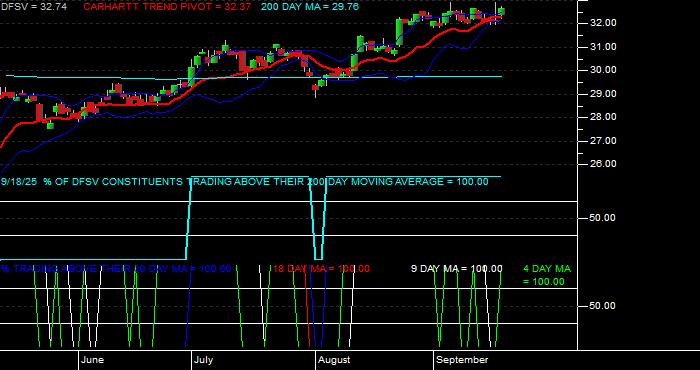Click the 28.00 price axis label
This screenshot has height=370, width=700.
tap(603, 117)
